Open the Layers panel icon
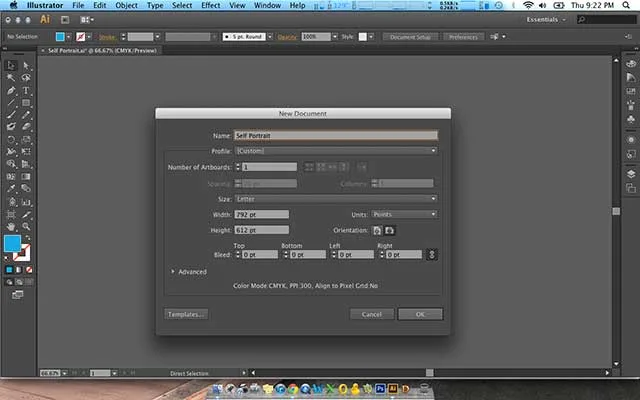 coord(631,174)
